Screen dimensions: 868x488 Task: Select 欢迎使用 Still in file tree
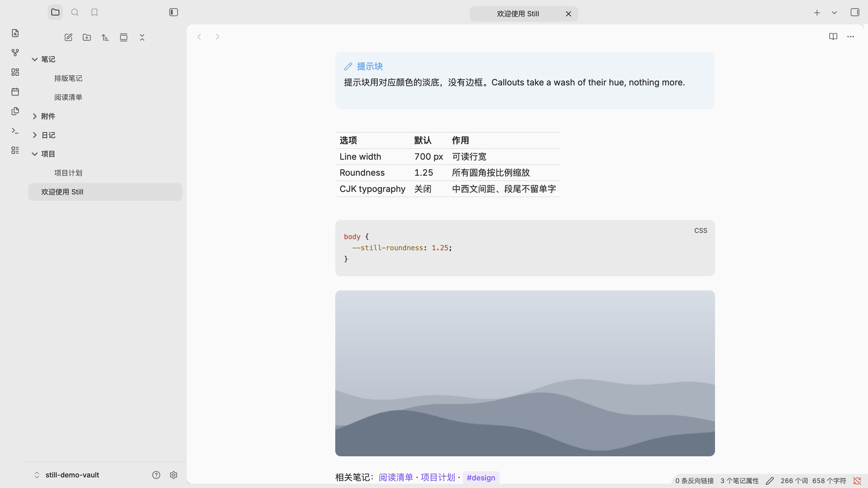point(105,192)
